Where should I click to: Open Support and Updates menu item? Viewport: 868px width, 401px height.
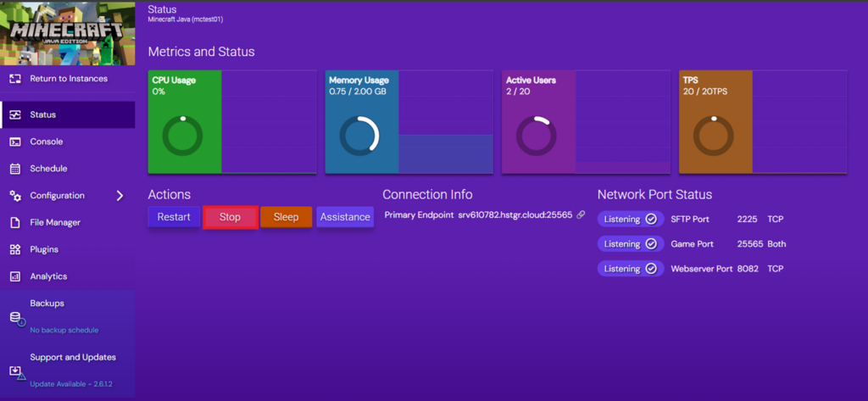68,370
